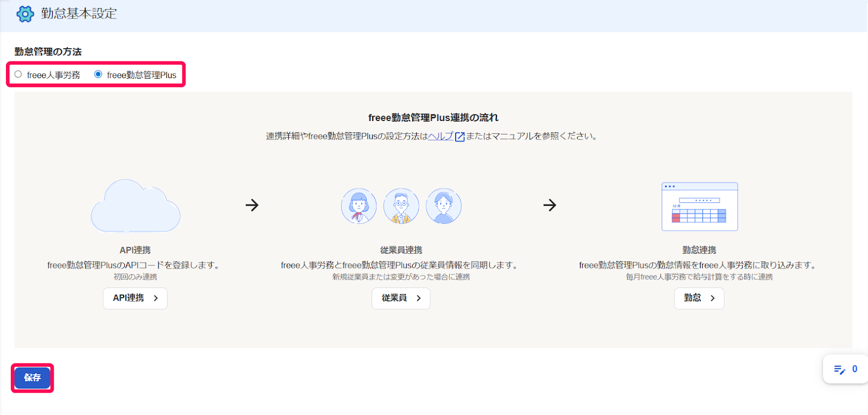Viewport: 868px width, 415px height.
Task: Click the external link icon after ヘルプ
Action: tap(459, 137)
